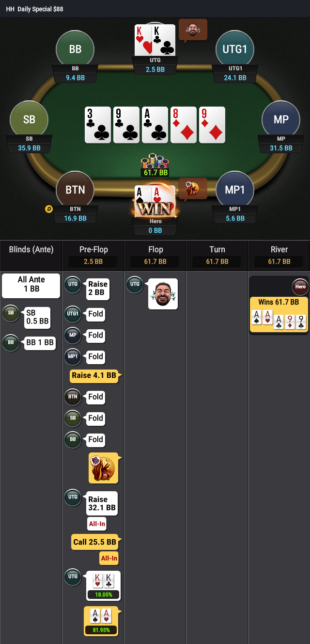Select the UTG1 player seat circle
310x644 pixels.
(235, 49)
